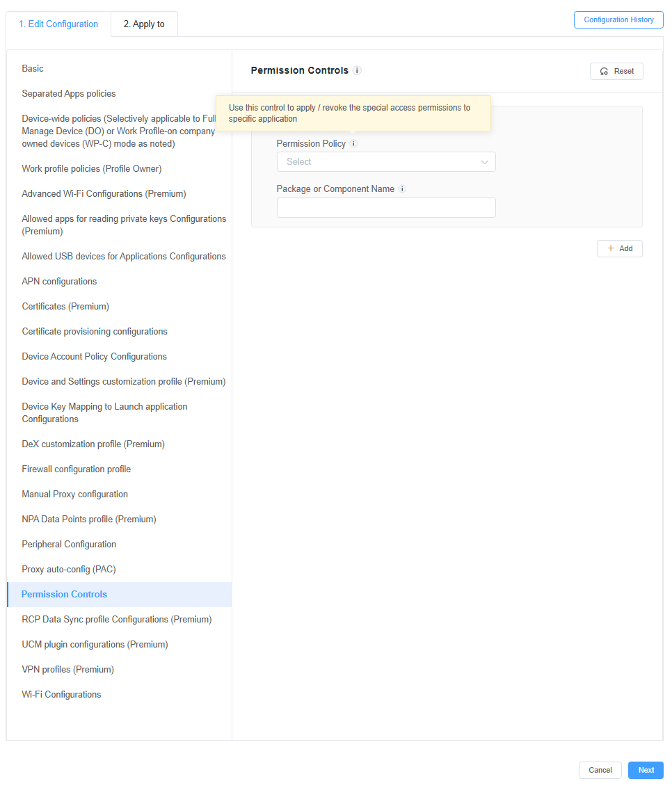Screen dimensions: 672x788
Task: Click the plus icon on the Add button
Action: 610,248
